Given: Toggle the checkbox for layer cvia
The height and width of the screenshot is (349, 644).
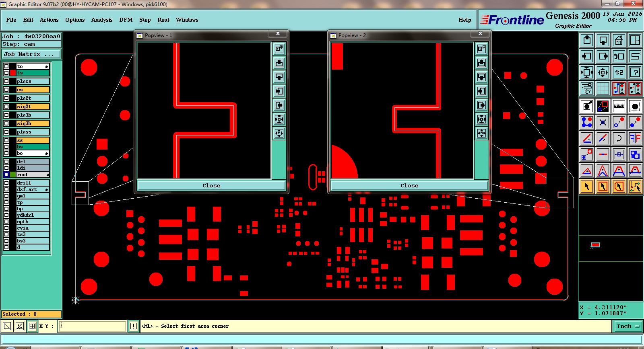Looking at the screenshot, I should pos(6,228).
